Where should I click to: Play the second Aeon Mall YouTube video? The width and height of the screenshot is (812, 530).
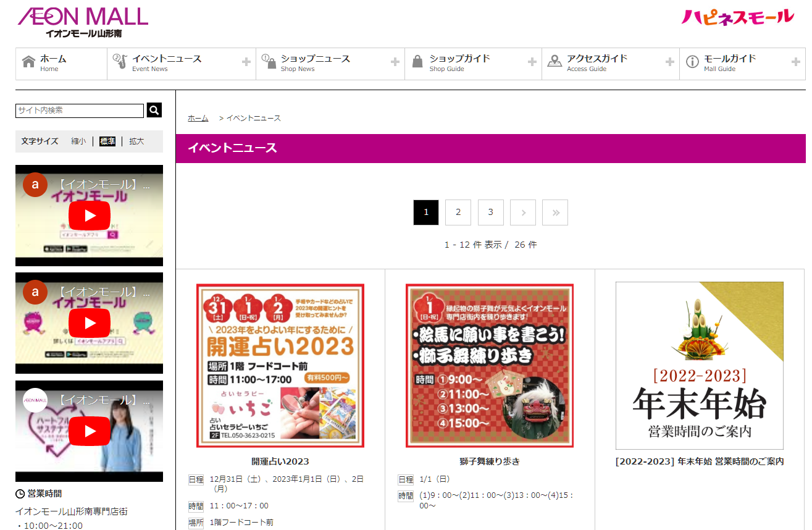tap(90, 323)
